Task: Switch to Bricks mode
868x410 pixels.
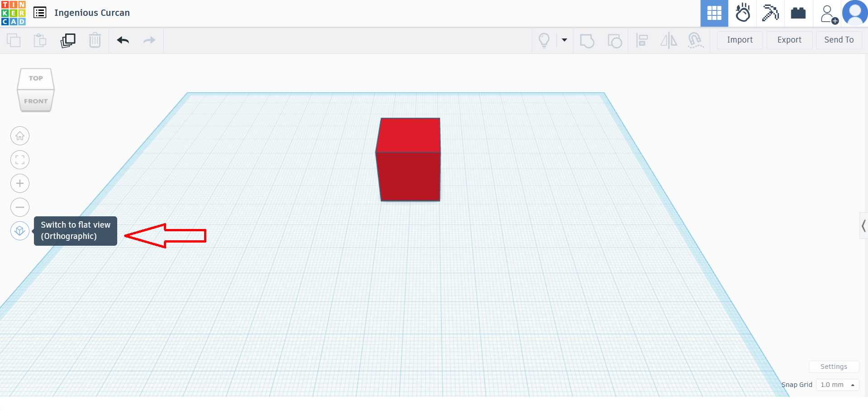Action: pyautogui.click(x=798, y=13)
